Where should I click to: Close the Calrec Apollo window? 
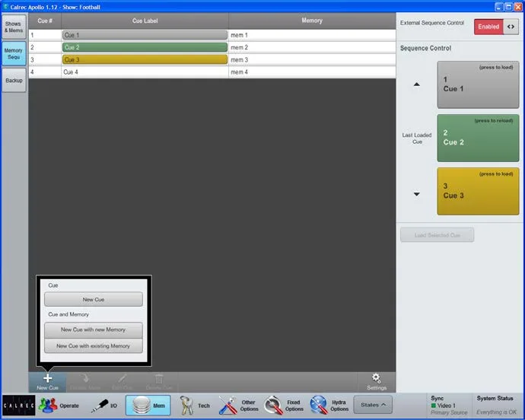point(517,6)
